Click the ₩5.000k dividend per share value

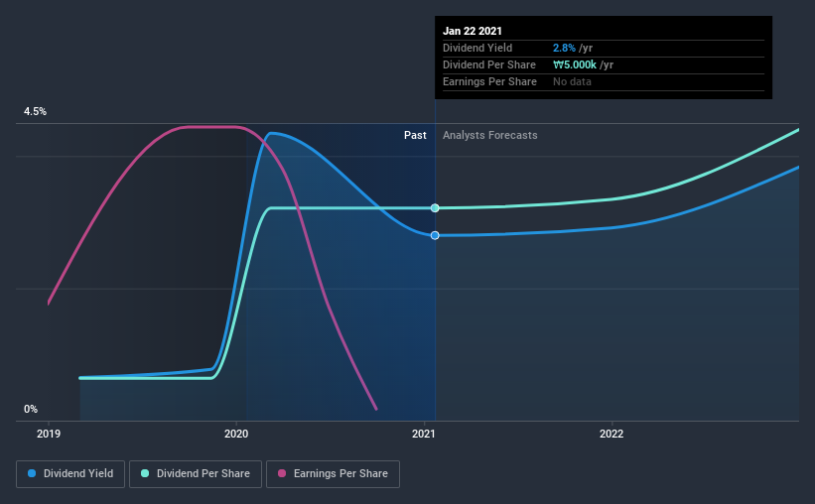575,64
